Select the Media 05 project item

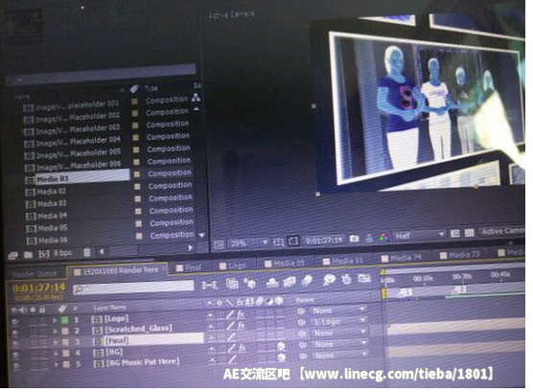click(53, 228)
